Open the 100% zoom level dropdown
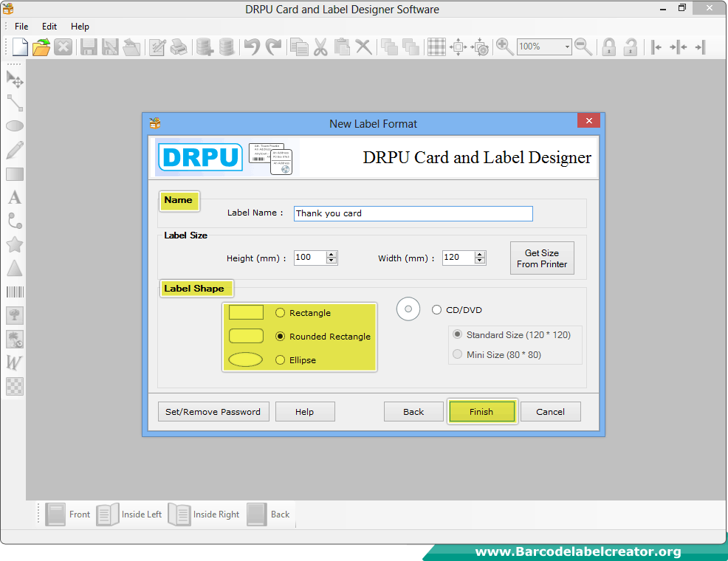This screenshot has height=561, width=728. coord(567,47)
